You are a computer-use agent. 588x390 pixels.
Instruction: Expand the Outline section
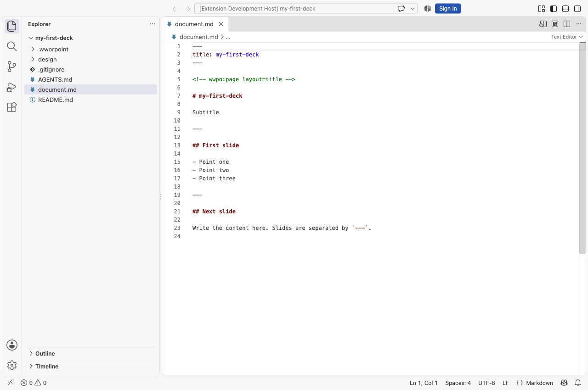[x=91, y=353]
